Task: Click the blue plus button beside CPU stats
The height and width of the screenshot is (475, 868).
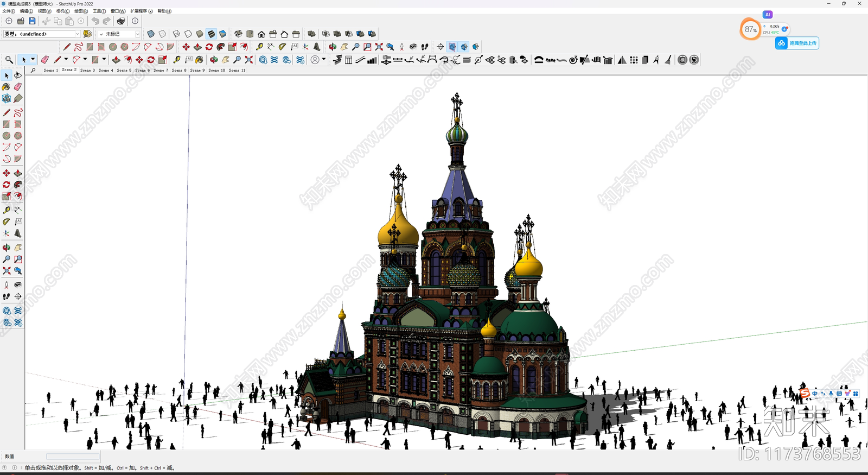Action: [784, 29]
